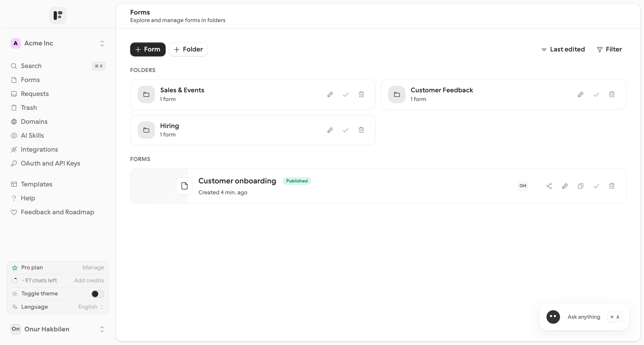Open the Hiring folder icon
Screen dimensions: 644x345
(x=146, y=130)
